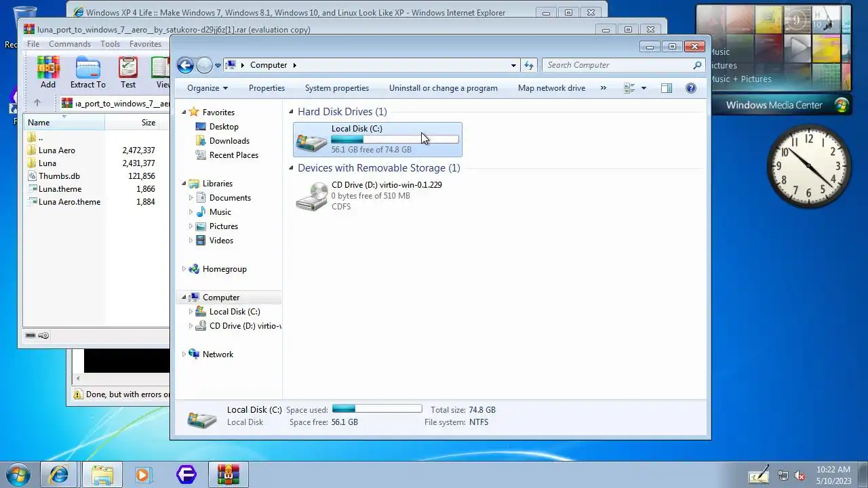The image size is (868, 488).
Task: Select Recent Places in Favorites
Action: pos(233,155)
